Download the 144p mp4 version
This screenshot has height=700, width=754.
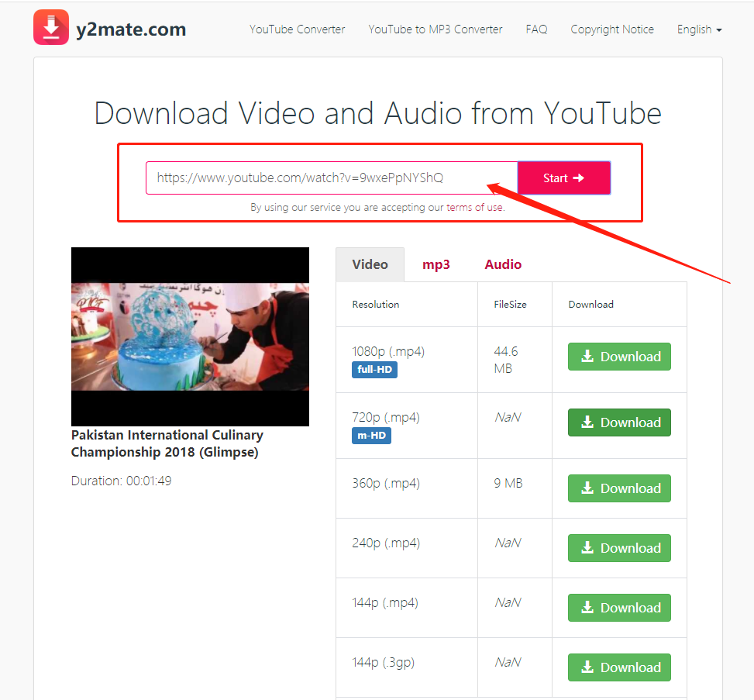click(x=619, y=608)
